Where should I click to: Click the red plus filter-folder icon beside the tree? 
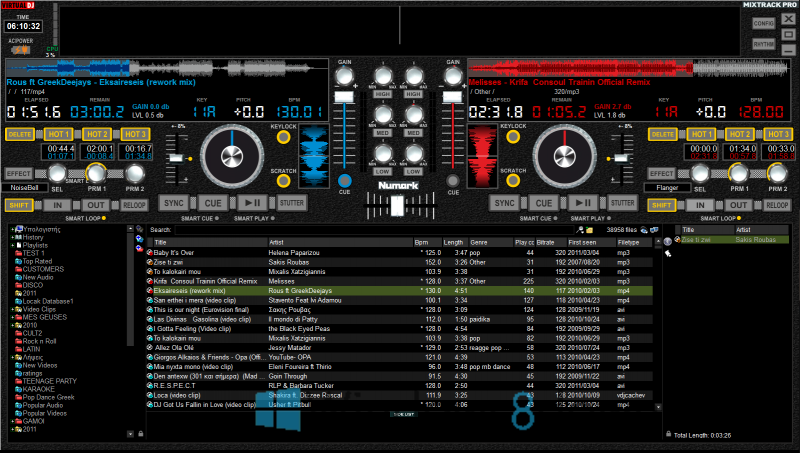[139, 248]
